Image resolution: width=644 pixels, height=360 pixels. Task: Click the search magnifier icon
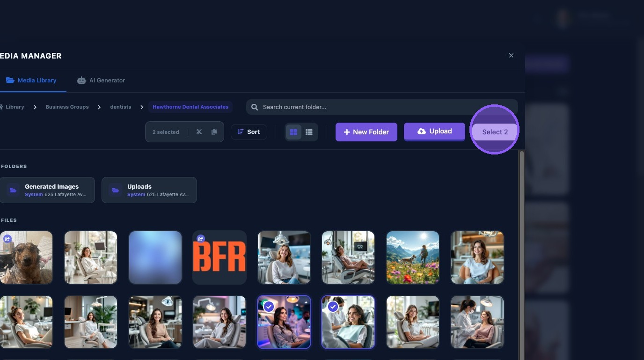tap(255, 107)
